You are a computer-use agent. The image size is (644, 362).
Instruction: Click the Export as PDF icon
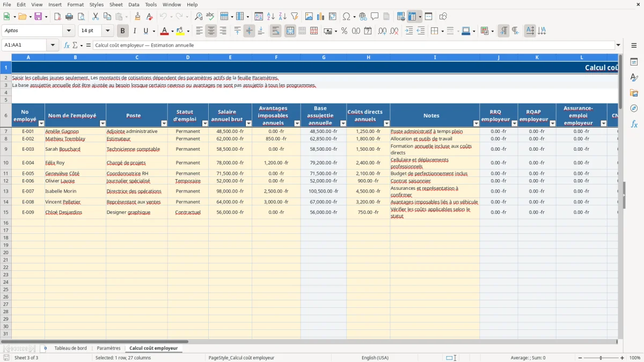[57, 17]
